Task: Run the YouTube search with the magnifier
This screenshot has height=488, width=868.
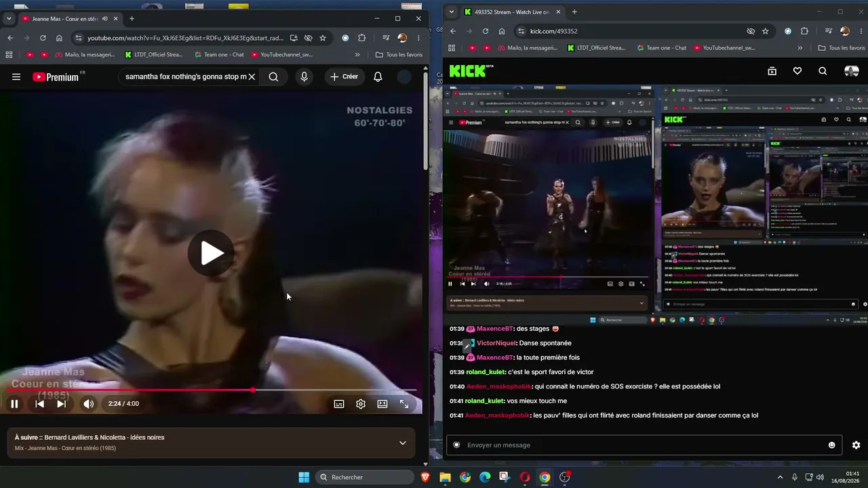Action: 273,77
